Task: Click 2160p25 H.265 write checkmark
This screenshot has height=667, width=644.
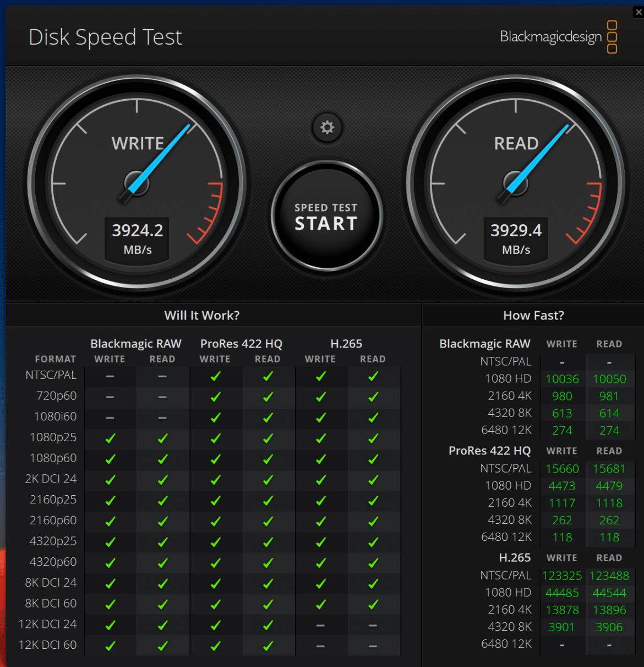Action: pos(321,501)
